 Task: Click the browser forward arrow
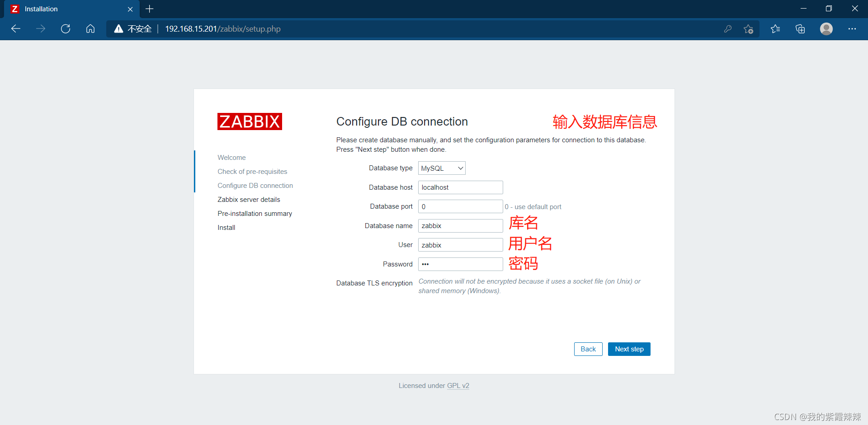(x=41, y=29)
